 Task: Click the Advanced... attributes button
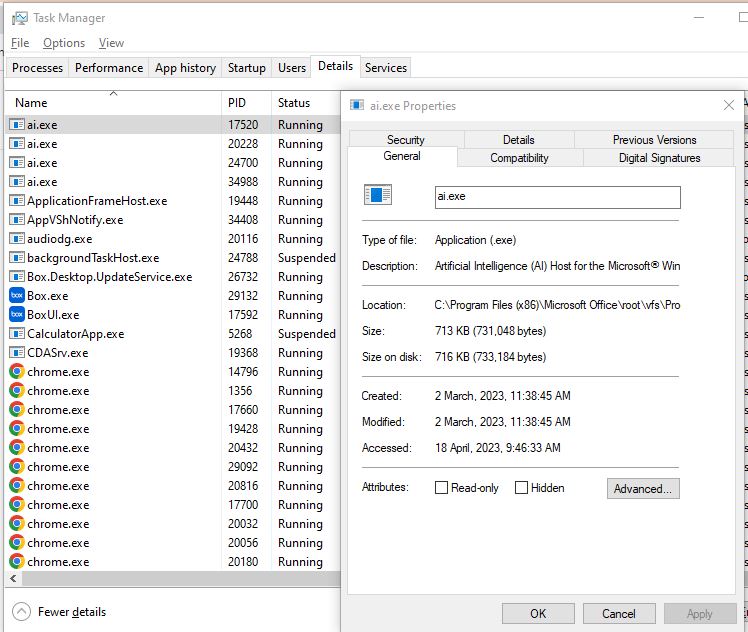point(643,488)
